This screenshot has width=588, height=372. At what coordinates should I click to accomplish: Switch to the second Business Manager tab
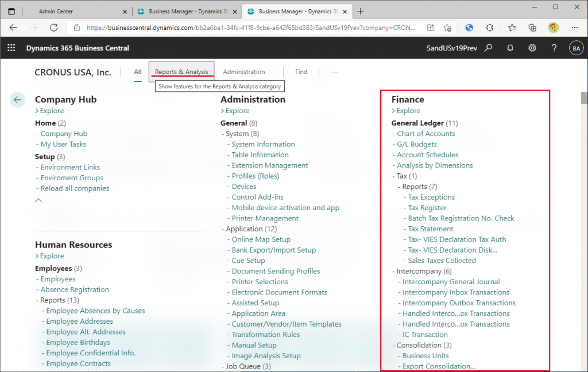pos(297,11)
